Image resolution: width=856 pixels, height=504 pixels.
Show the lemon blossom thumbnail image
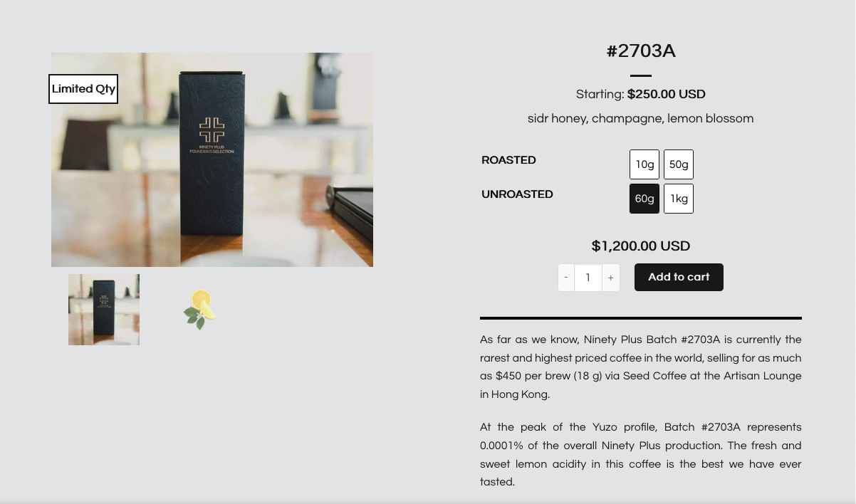(200, 310)
